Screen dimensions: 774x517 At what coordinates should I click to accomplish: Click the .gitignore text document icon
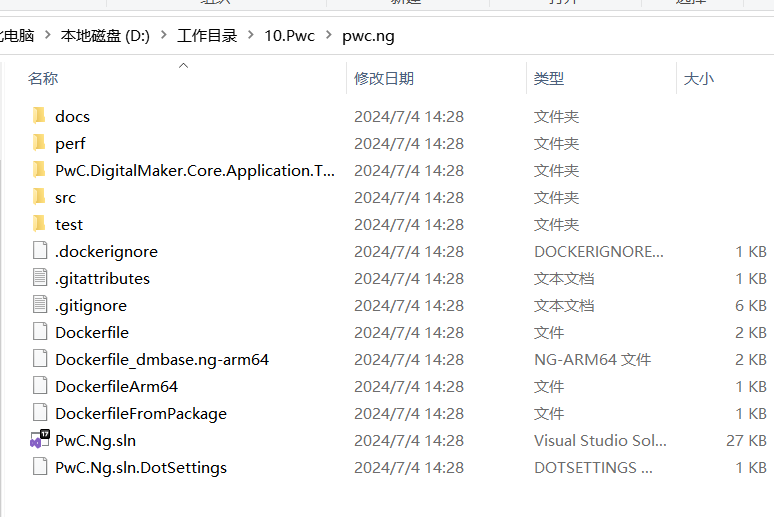pyautogui.click(x=40, y=305)
